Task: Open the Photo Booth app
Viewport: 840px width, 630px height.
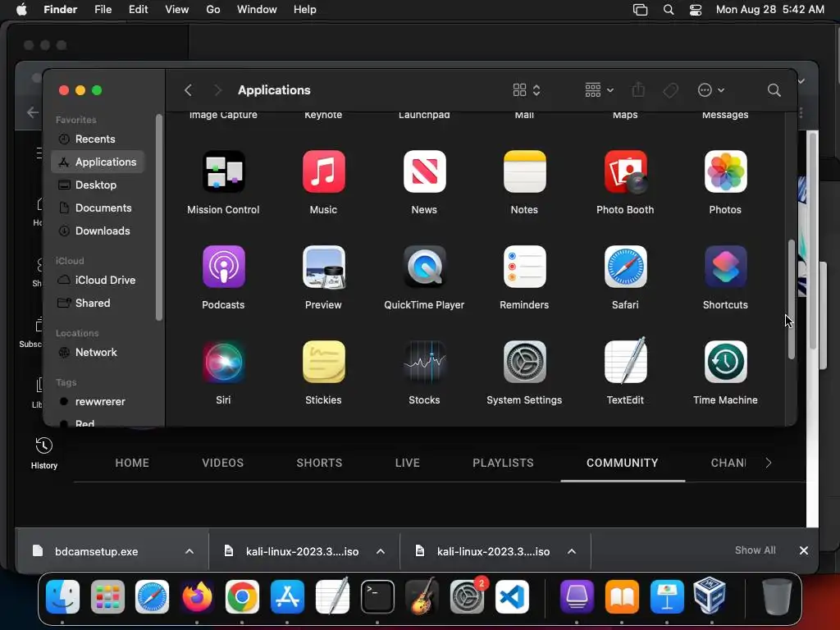Action: (625, 172)
